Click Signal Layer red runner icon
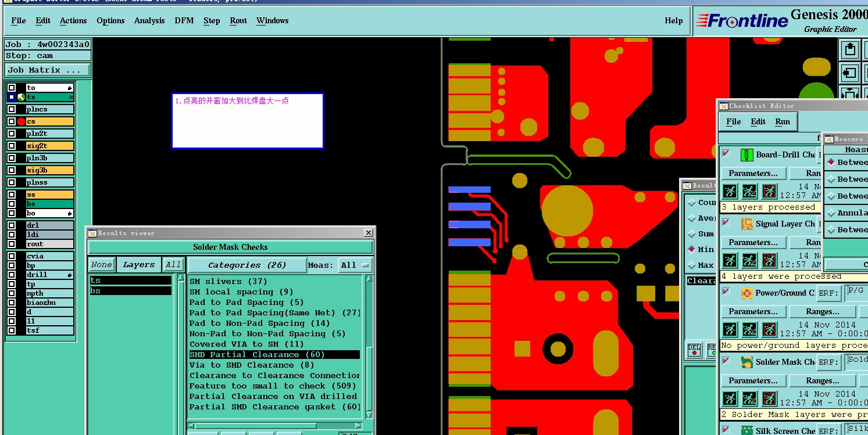The width and height of the screenshot is (868, 435). [769, 260]
